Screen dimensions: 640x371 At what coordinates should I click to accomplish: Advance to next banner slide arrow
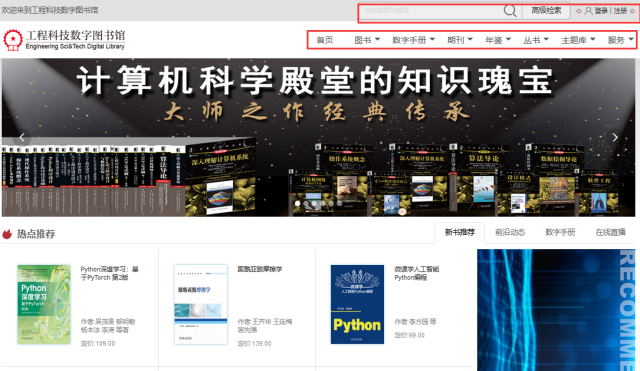[615, 138]
